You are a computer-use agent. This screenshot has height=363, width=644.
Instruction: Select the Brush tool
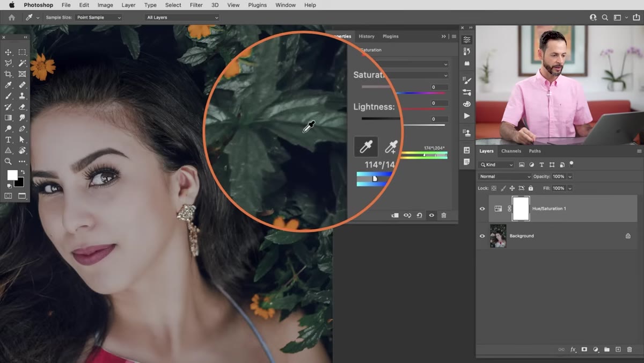coord(8,96)
